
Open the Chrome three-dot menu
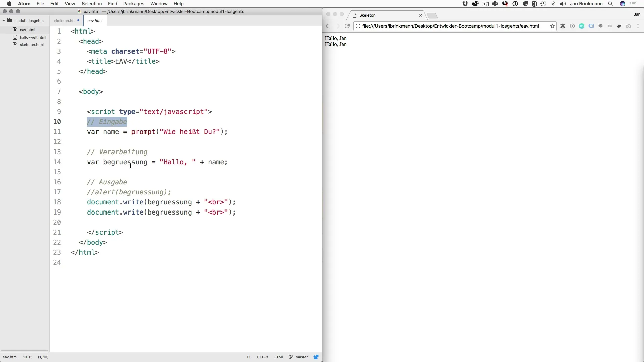point(638,26)
